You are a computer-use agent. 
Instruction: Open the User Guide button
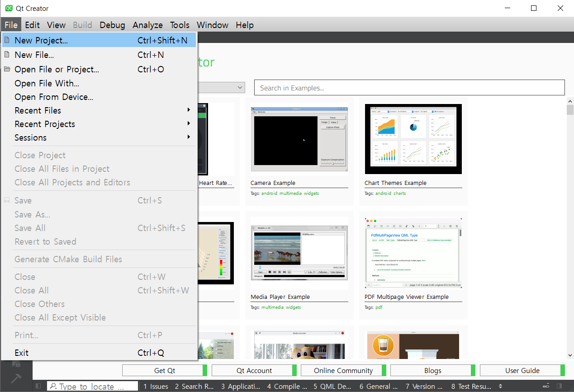point(522,370)
